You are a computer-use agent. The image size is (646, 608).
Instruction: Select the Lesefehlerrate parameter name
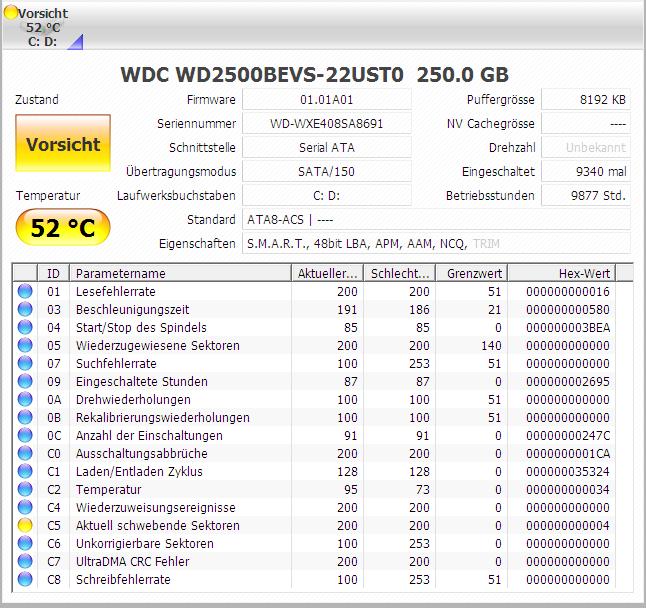point(116,291)
